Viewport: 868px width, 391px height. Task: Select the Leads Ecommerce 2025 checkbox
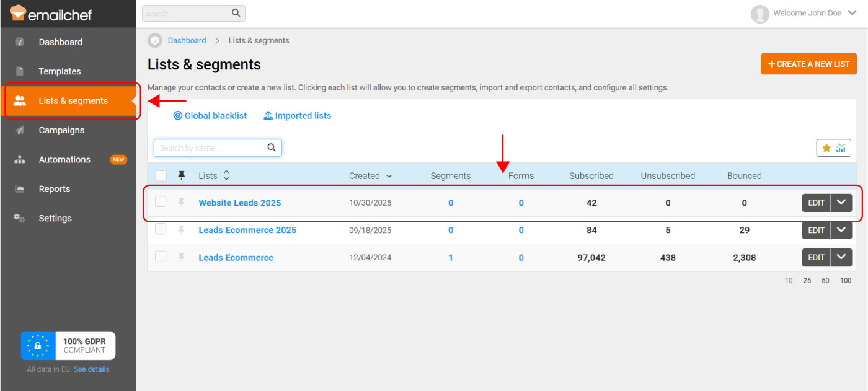tap(161, 229)
